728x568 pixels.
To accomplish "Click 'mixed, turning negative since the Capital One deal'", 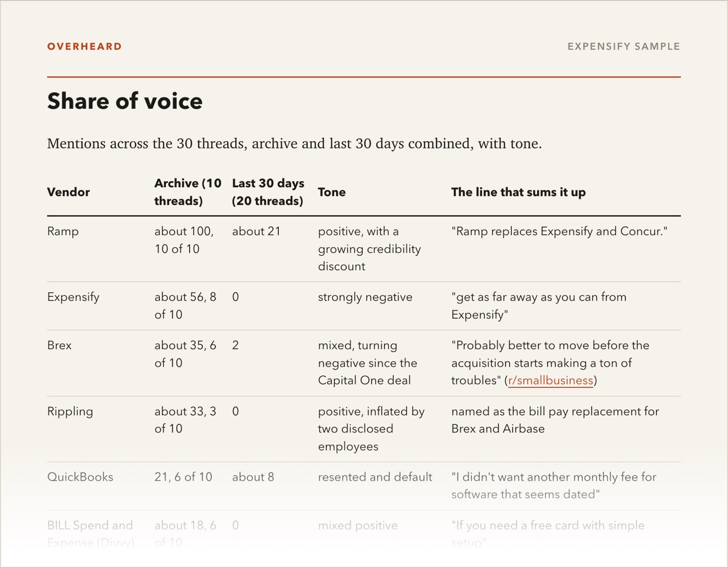I will [368, 363].
